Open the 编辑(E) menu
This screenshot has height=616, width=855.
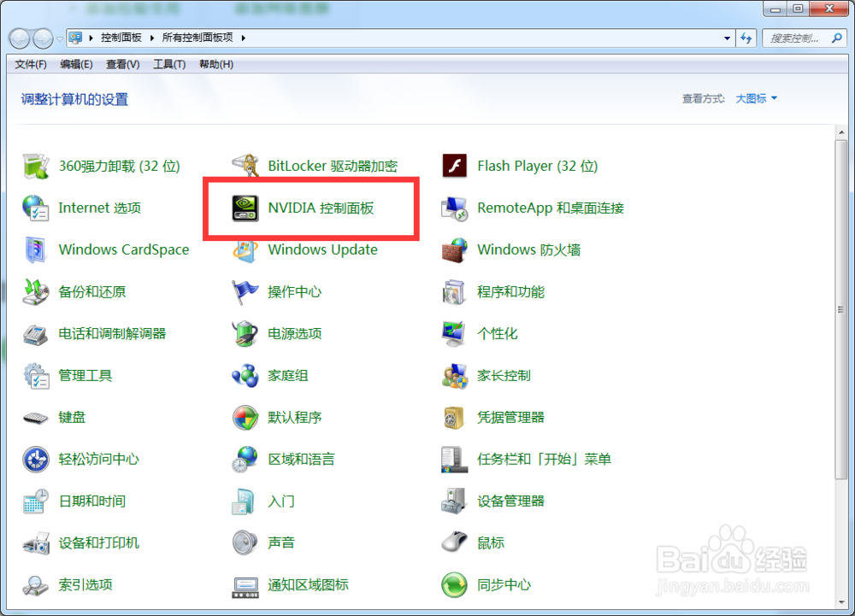76,64
